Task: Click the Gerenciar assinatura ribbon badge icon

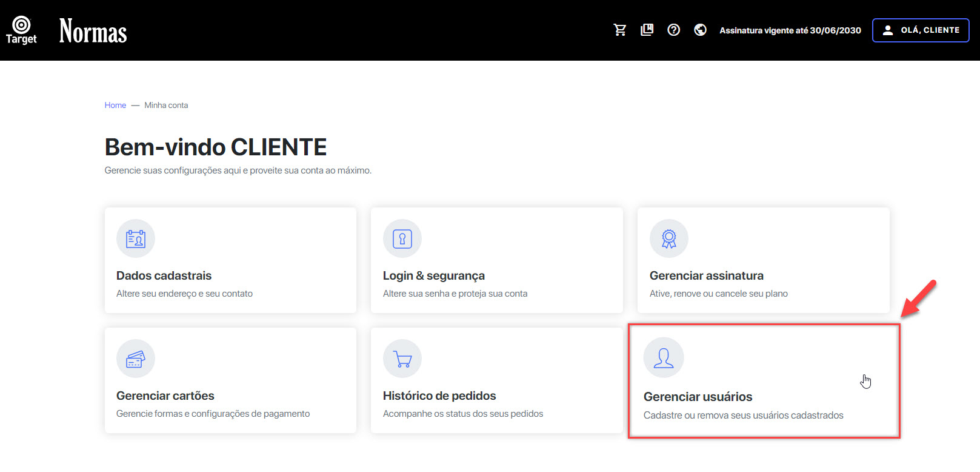Action: [x=669, y=238]
